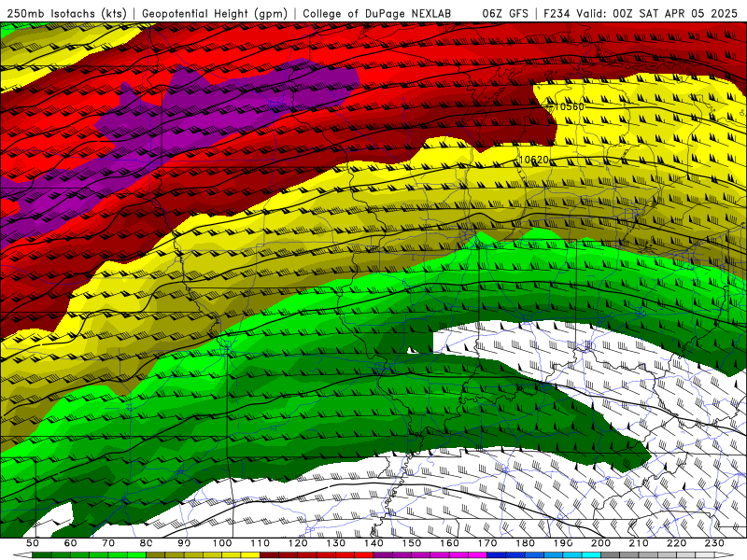Viewport: 747px width, 560px height.
Task: Click the "College of DuPage NEXLAB" header text
Action: pyautogui.click(x=377, y=13)
